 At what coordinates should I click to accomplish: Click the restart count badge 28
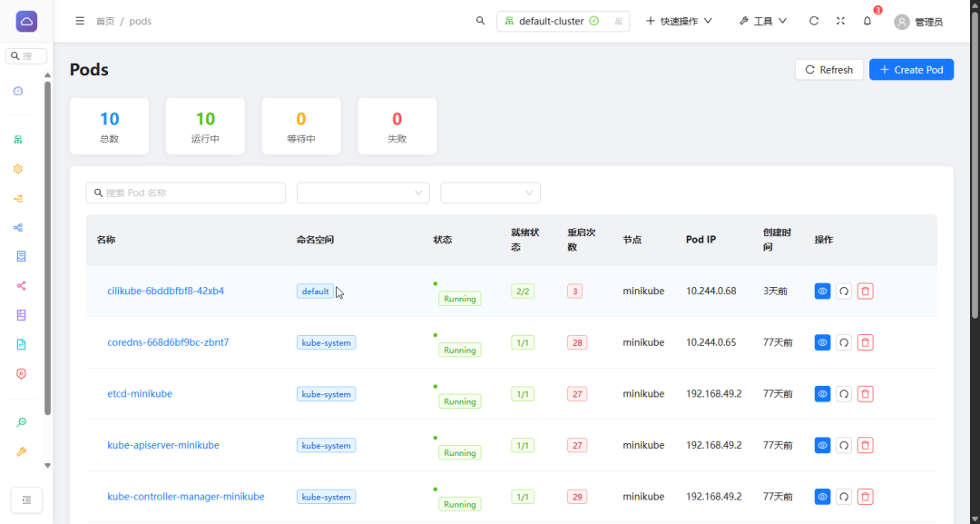[x=577, y=342]
